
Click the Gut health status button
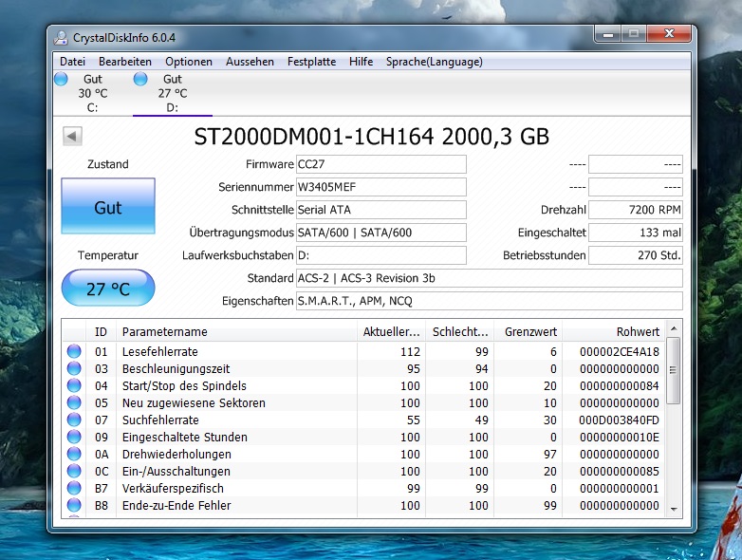[108, 206]
